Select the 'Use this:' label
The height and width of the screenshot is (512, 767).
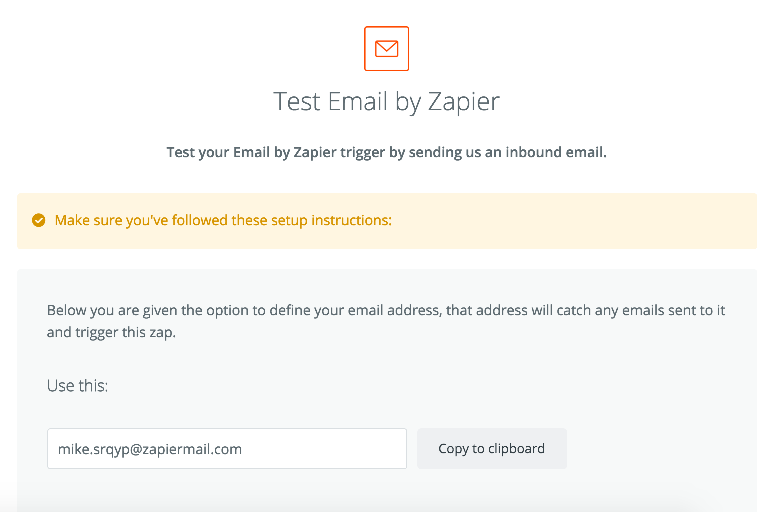coord(77,386)
